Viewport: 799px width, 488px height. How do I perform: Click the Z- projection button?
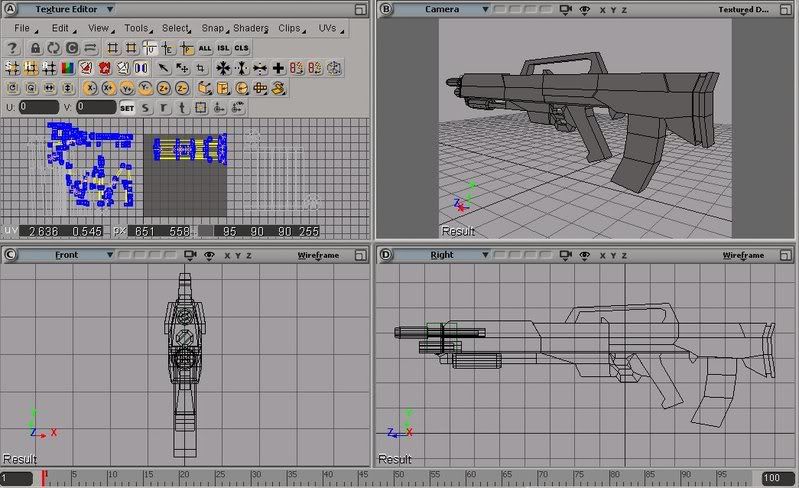click(182, 88)
